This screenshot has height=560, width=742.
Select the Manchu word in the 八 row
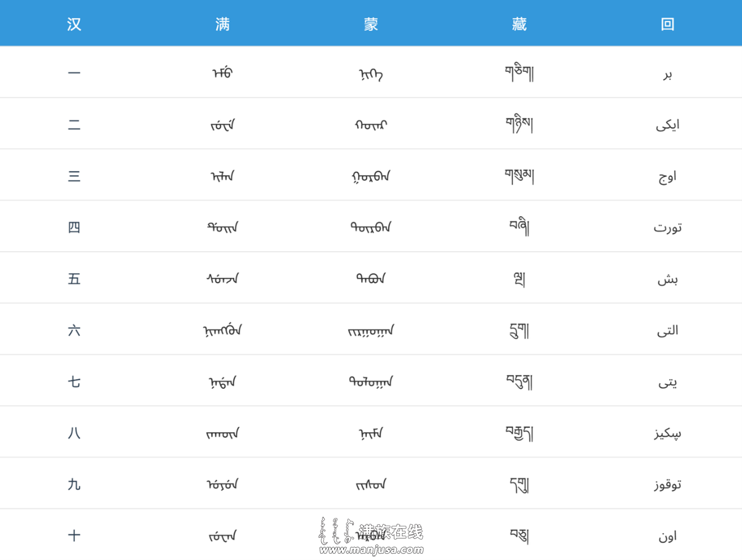[x=223, y=433]
